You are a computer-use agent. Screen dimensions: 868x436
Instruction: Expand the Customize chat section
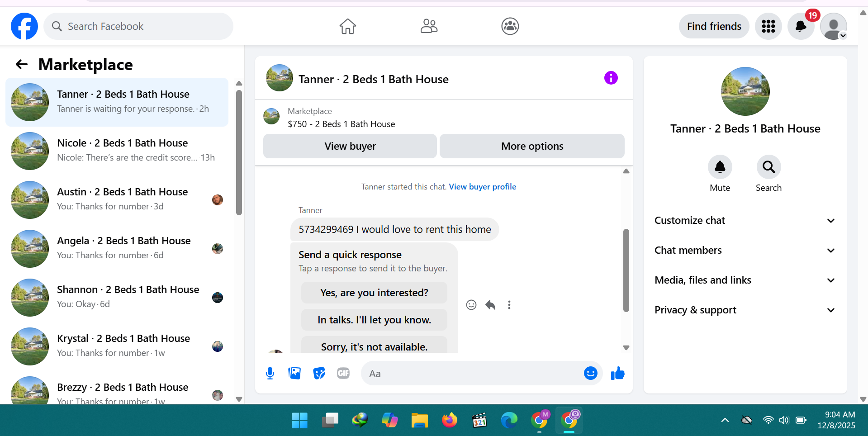coord(745,220)
